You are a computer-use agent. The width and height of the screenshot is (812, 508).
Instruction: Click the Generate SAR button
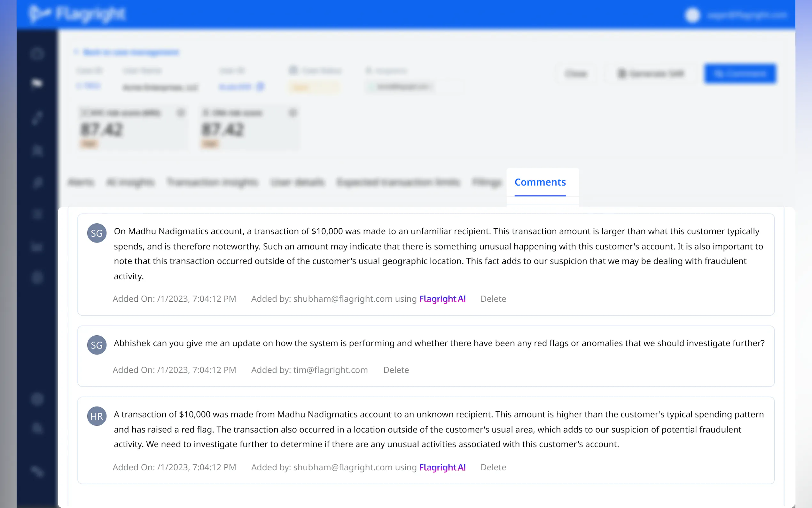click(650, 74)
